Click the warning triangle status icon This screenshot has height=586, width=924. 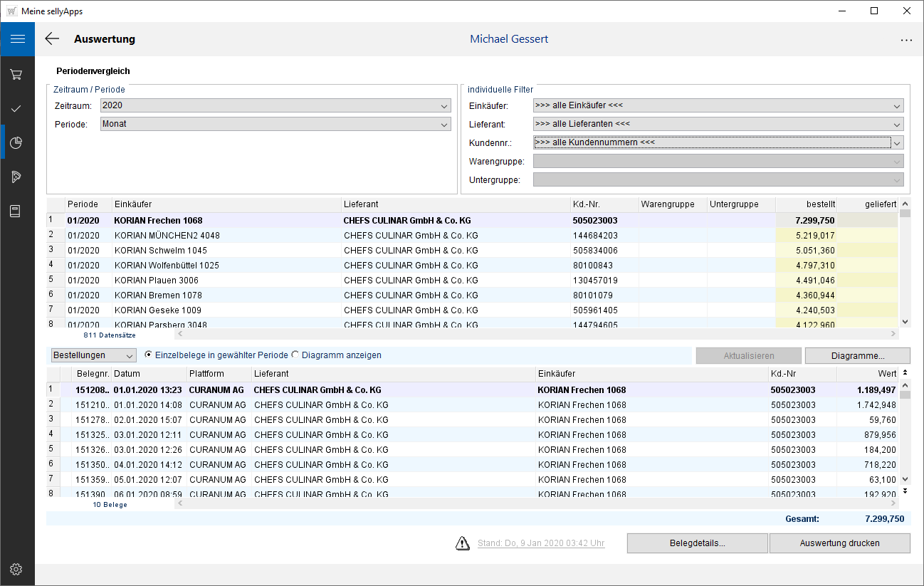click(x=463, y=543)
